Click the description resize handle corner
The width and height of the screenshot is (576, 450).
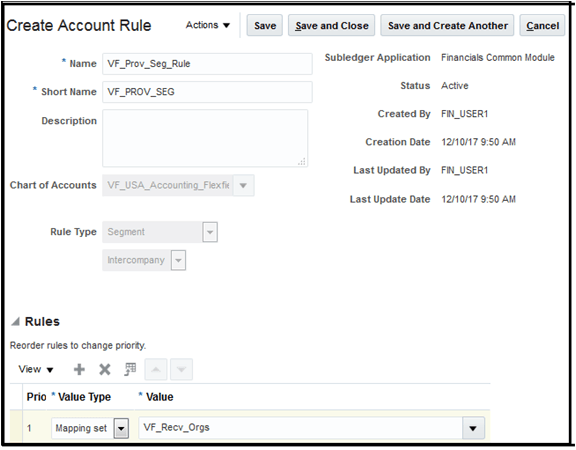302,162
